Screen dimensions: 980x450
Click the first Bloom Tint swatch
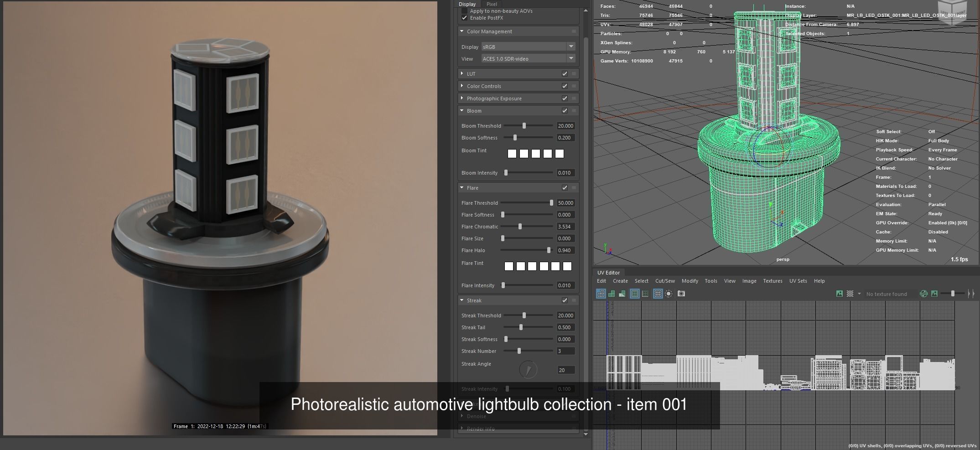(x=512, y=154)
